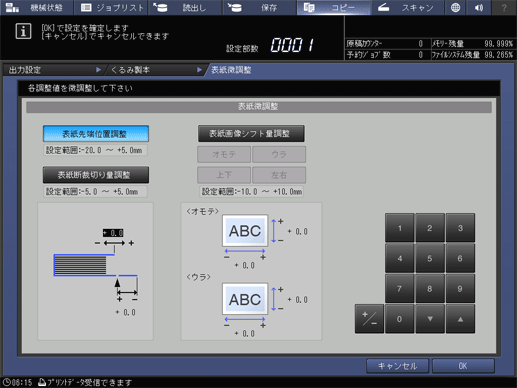
Task: Switch to the スキャン scan tab
Action: [407, 7]
